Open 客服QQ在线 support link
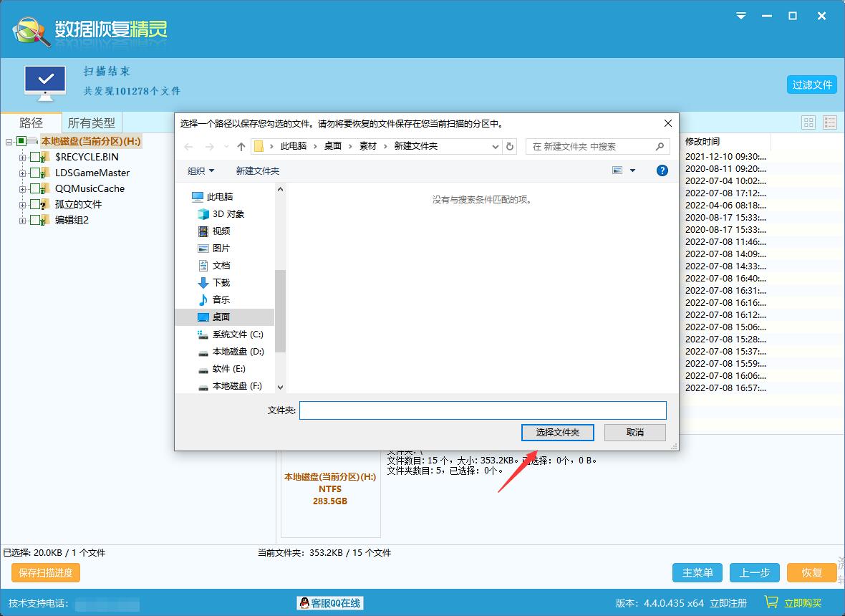The height and width of the screenshot is (616, 845). [330, 603]
